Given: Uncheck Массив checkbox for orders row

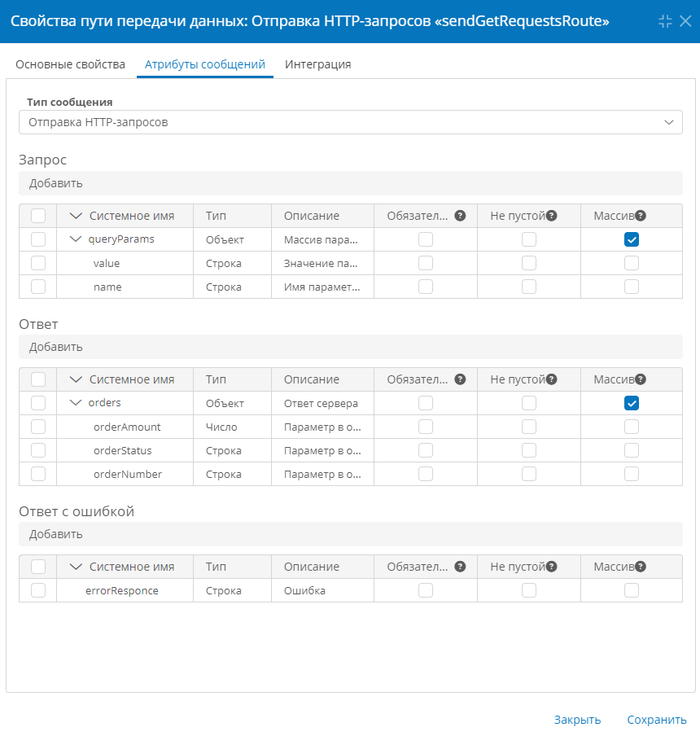Looking at the screenshot, I should click(632, 403).
